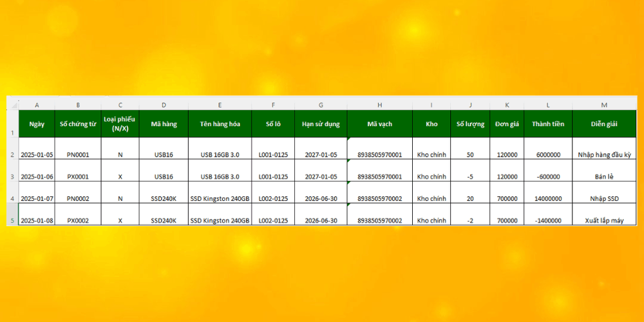
Task: Click the 'Mã hàng' header cell
Action: click(164, 124)
